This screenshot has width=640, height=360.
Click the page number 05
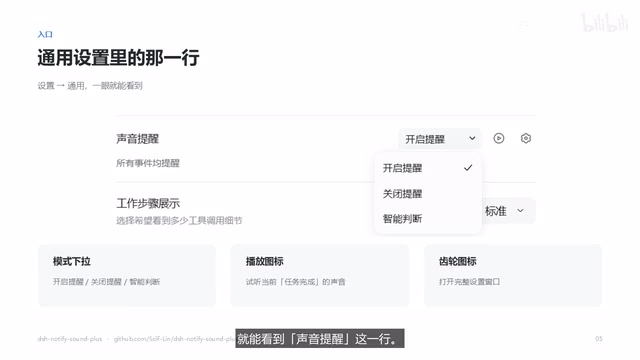click(x=598, y=339)
